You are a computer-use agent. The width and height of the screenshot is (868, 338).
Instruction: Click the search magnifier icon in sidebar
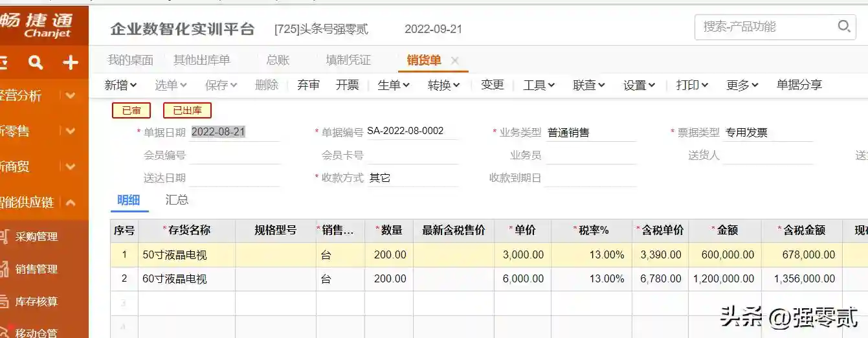point(36,62)
